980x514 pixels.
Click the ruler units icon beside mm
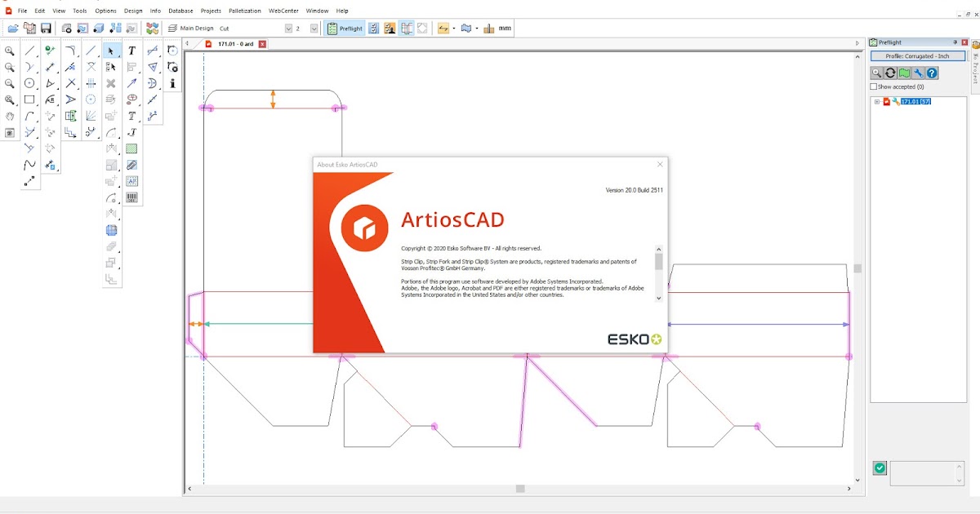pyautogui.click(x=488, y=29)
